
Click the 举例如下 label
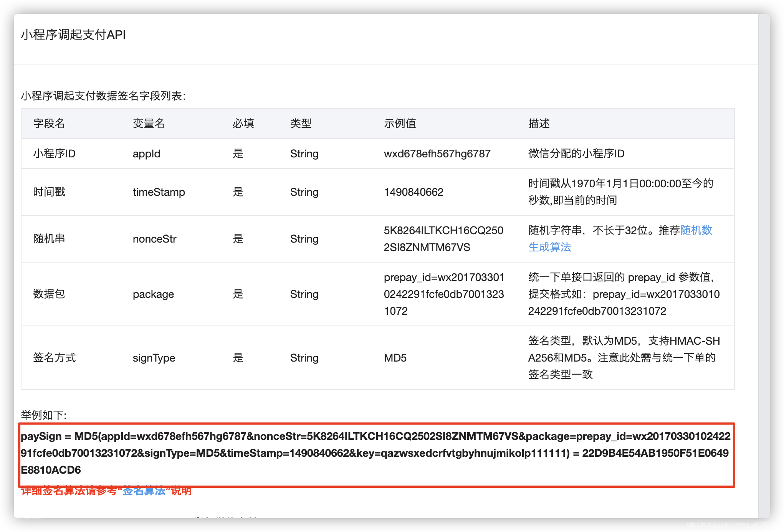(x=44, y=415)
